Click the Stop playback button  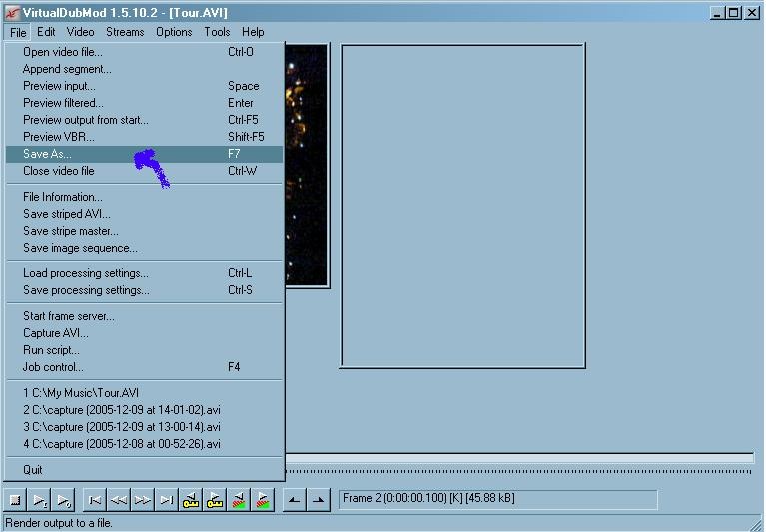15,500
